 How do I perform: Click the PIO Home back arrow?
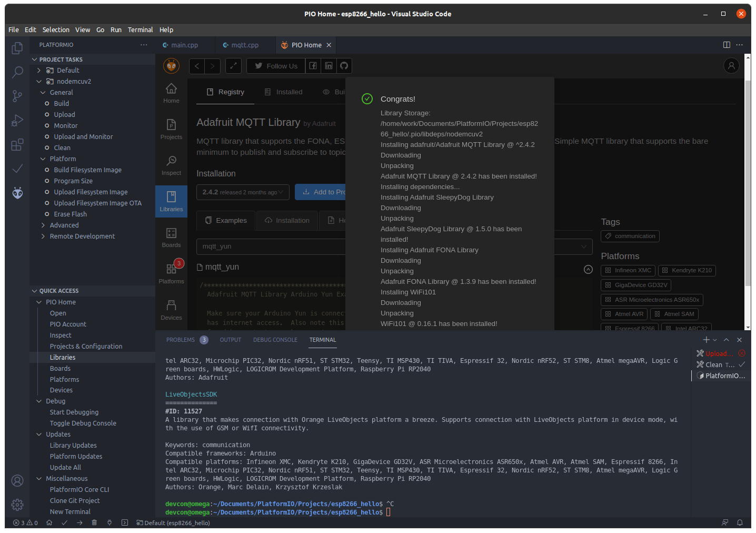click(x=197, y=66)
